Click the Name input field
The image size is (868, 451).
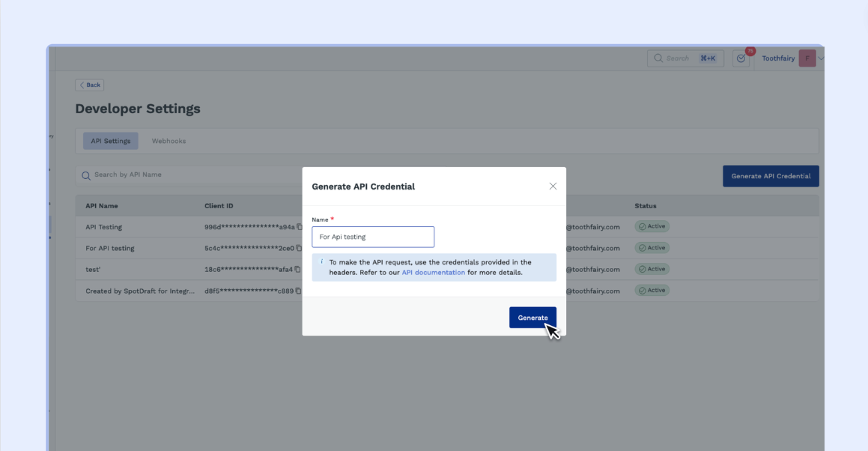pyautogui.click(x=373, y=237)
